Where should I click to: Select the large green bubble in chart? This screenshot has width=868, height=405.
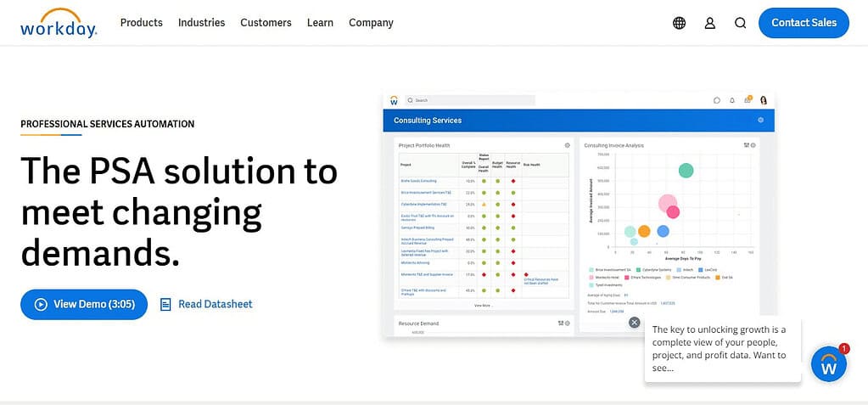686,171
